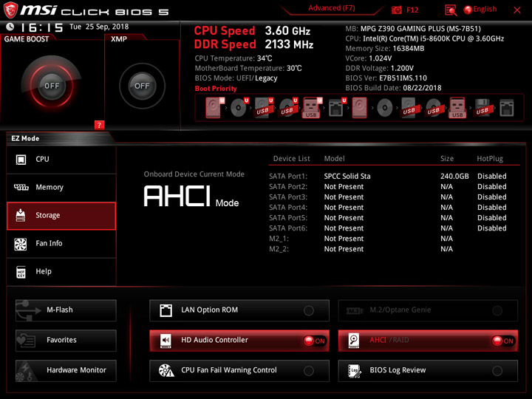Select the UEFI CD/DVD boot device icon
532x399 pixels.
(239, 108)
